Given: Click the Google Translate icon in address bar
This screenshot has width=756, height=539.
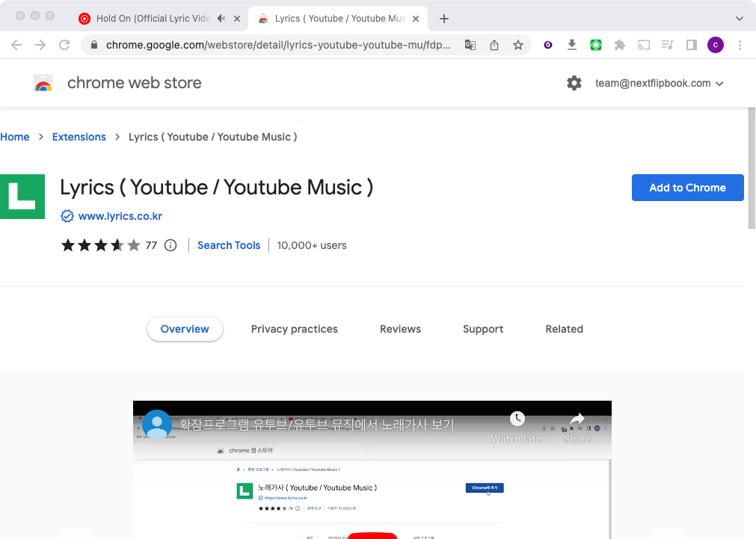Looking at the screenshot, I should (x=470, y=45).
